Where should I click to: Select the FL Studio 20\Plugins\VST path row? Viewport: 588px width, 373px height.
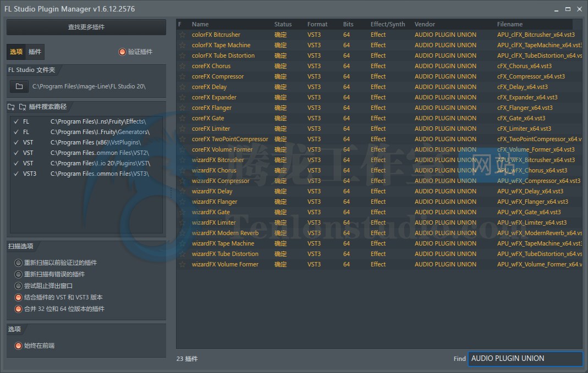click(86, 164)
